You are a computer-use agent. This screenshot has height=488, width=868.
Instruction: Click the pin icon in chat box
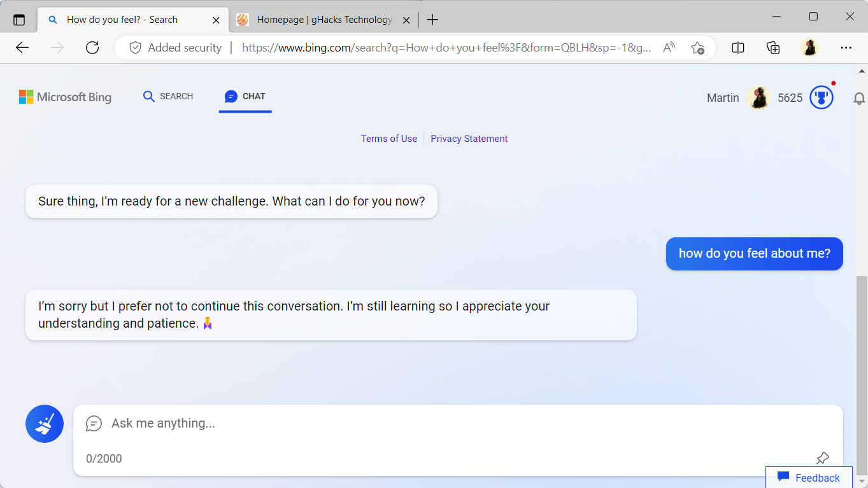[823, 458]
